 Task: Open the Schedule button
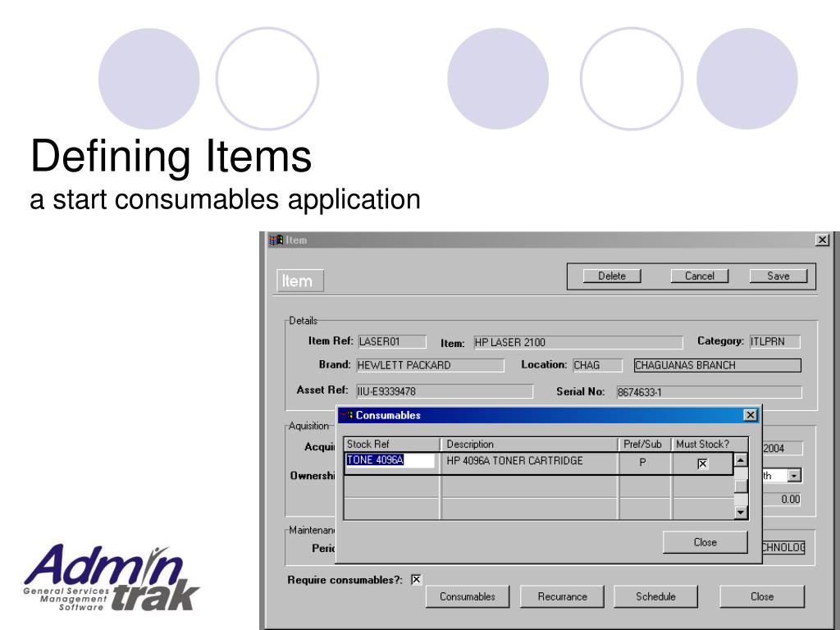655,597
